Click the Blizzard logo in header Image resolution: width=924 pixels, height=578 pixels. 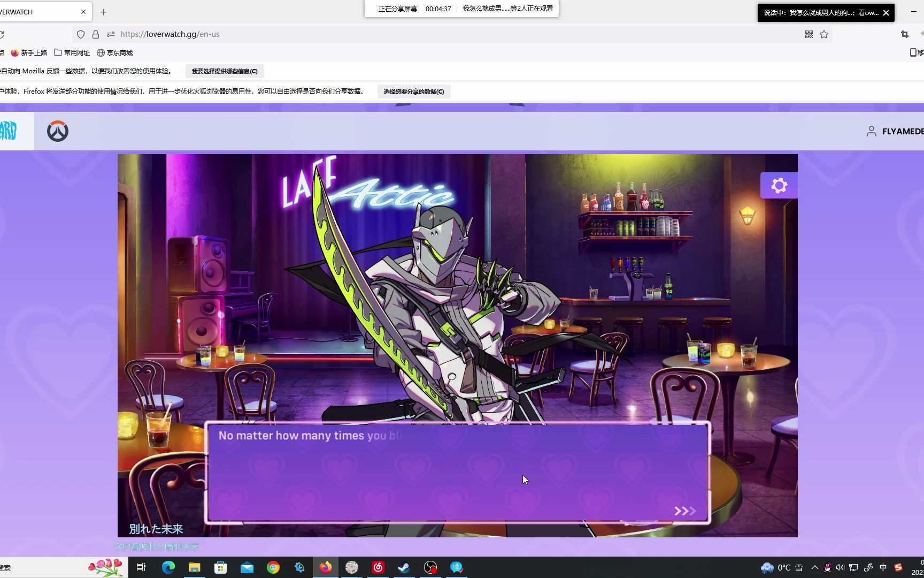(9, 131)
